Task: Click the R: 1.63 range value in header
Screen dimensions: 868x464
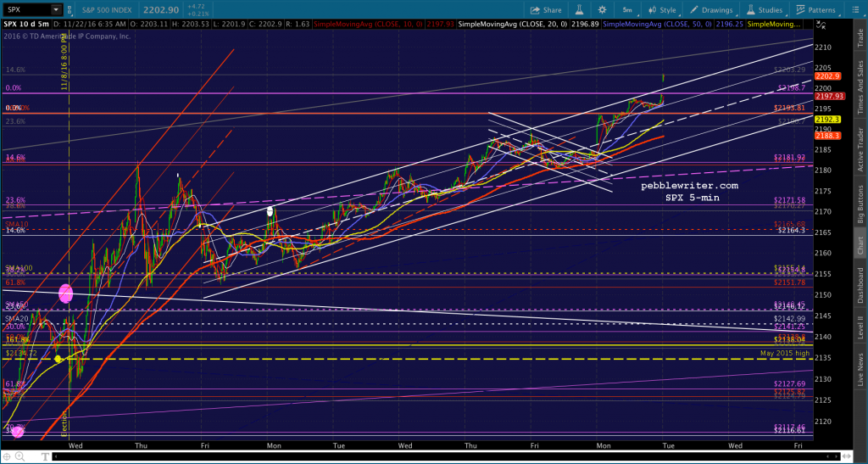Action: [297, 25]
